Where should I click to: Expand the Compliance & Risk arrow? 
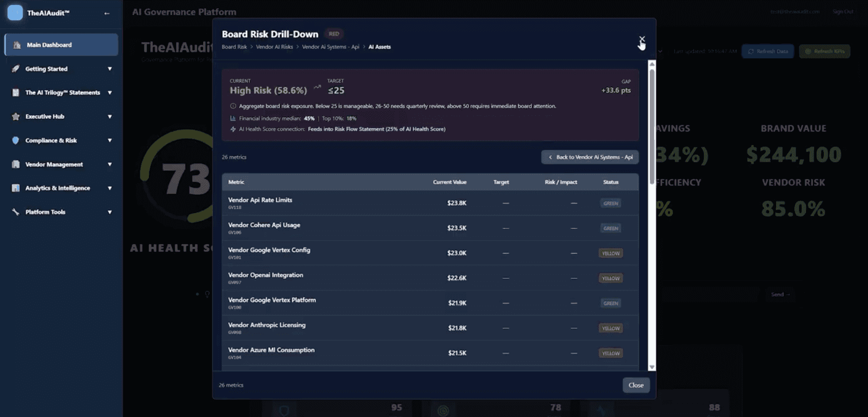tap(110, 140)
